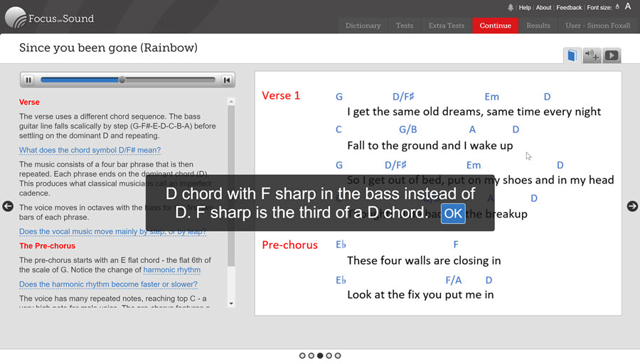
Task: Open 'What does the chord symbol D/F# mean?' link
Action: (90, 150)
